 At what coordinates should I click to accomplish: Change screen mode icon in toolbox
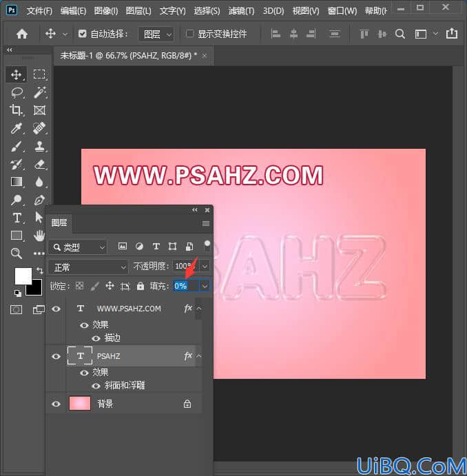pos(39,310)
